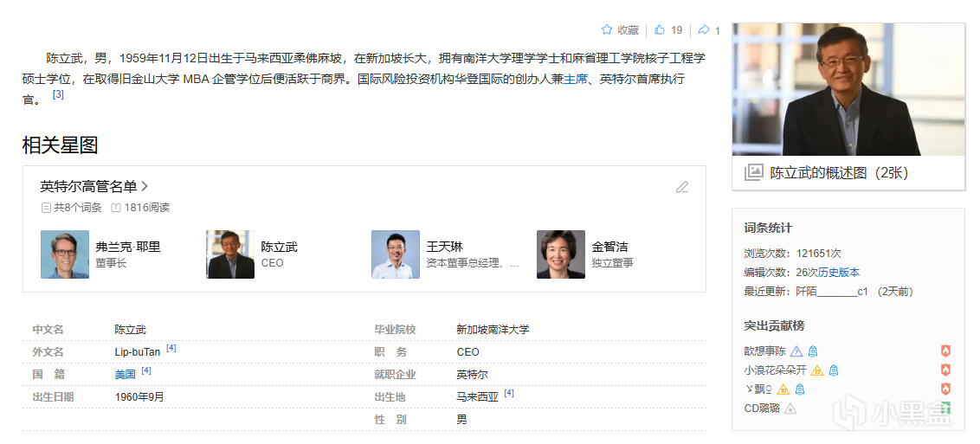Click the gray triangle badge beside CD璐璐
The width and height of the screenshot is (980, 444).
click(x=790, y=409)
